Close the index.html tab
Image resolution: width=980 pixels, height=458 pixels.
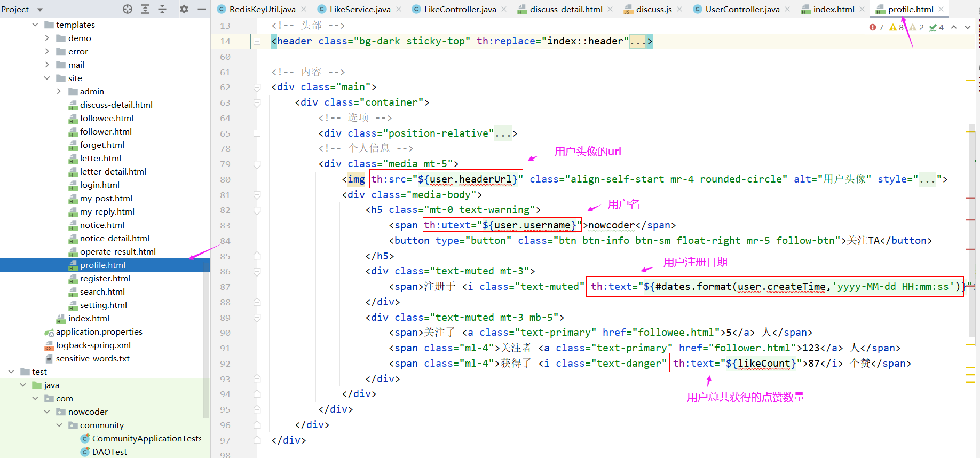[862, 9]
